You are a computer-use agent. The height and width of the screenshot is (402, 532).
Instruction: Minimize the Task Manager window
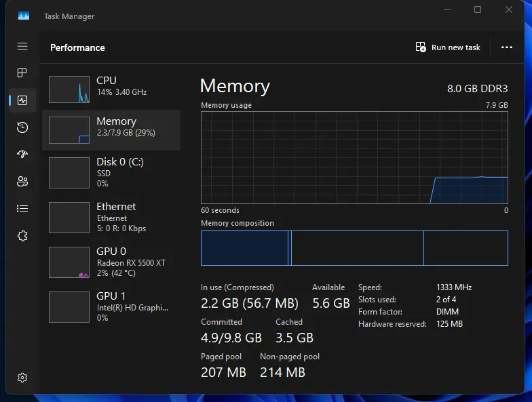tap(447, 9)
